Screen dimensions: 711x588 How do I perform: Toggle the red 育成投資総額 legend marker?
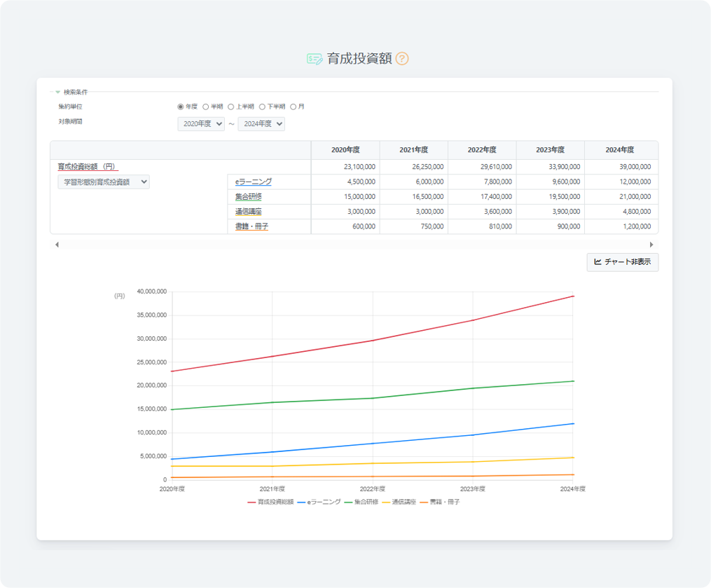[x=251, y=502]
